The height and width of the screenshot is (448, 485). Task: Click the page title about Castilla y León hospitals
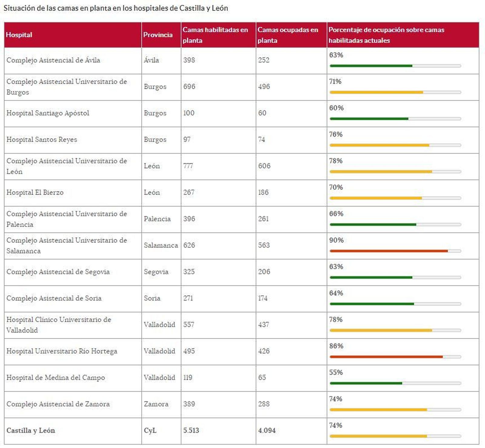tap(115, 8)
